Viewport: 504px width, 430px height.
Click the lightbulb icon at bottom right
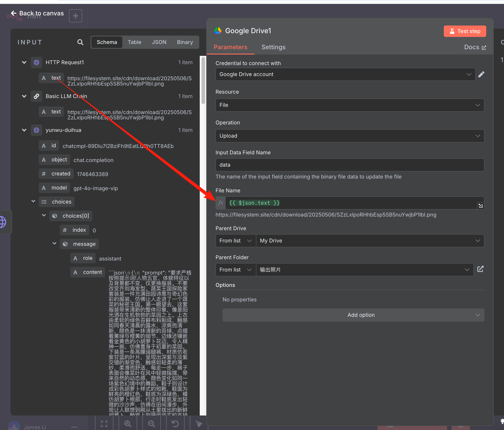502,421
